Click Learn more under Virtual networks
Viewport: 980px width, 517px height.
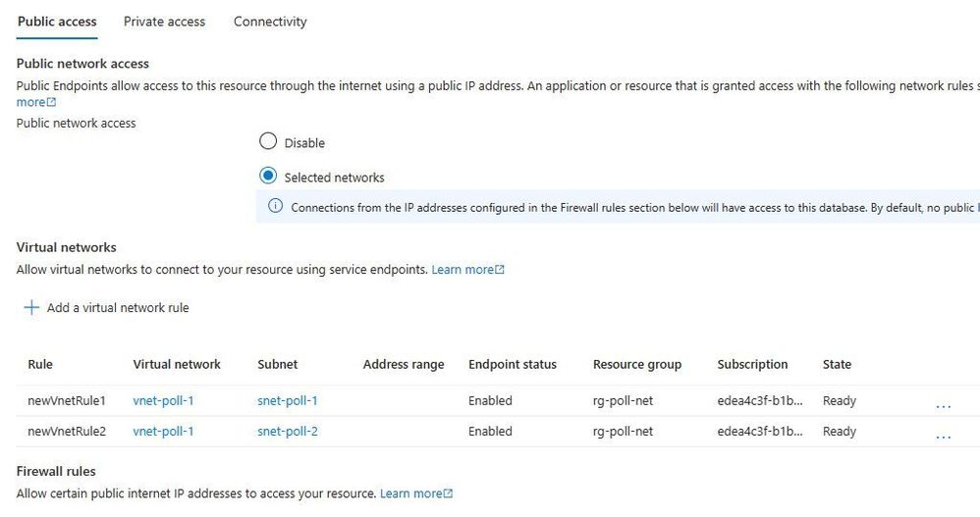(462, 270)
